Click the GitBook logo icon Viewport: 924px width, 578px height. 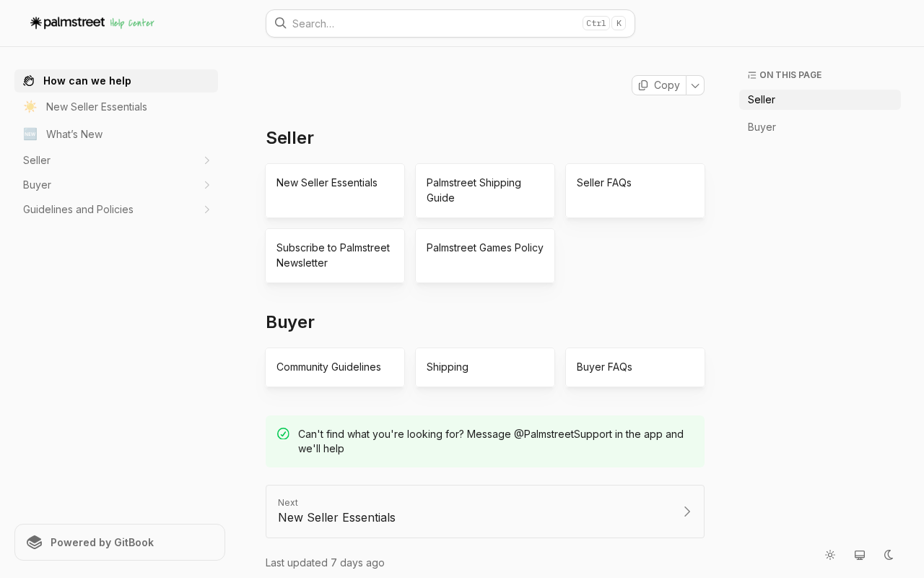coord(35,543)
